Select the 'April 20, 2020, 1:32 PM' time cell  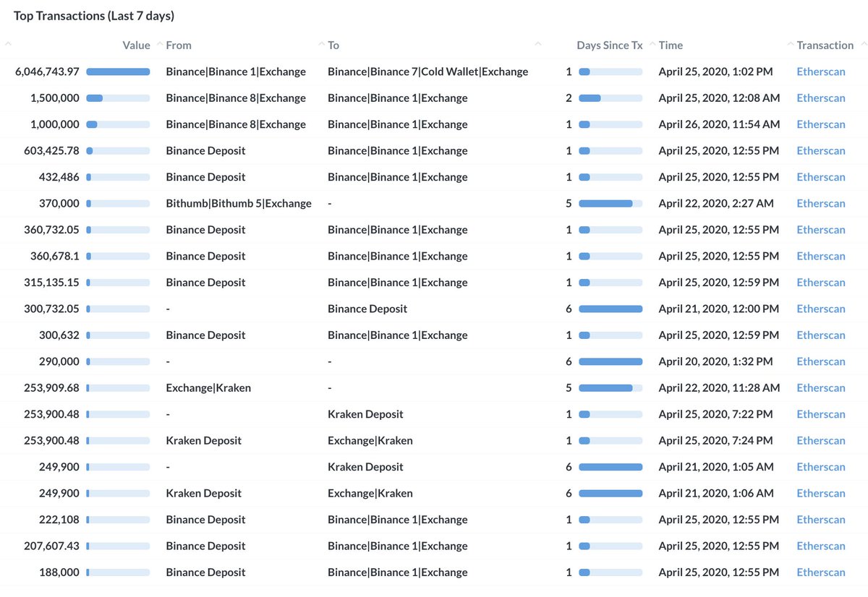(715, 361)
